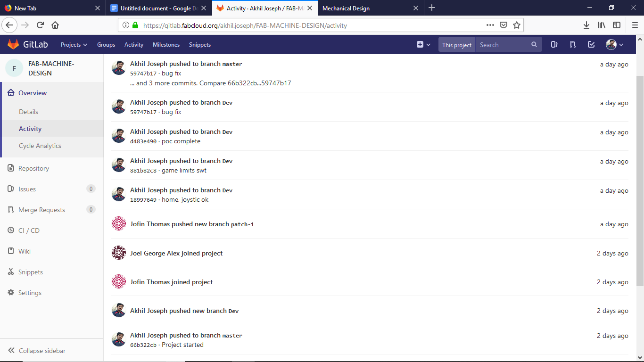
Task: Click the Firefox reload page button
Action: (x=40, y=25)
